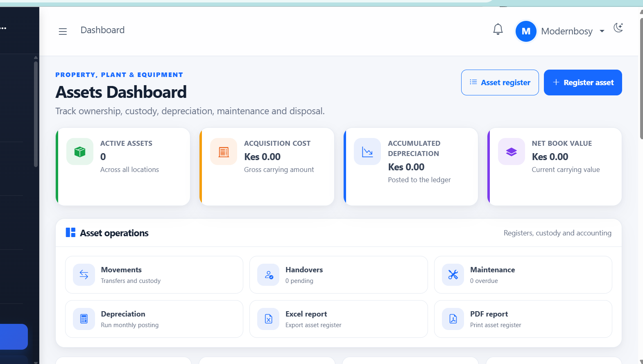Print the PDF report

523,319
